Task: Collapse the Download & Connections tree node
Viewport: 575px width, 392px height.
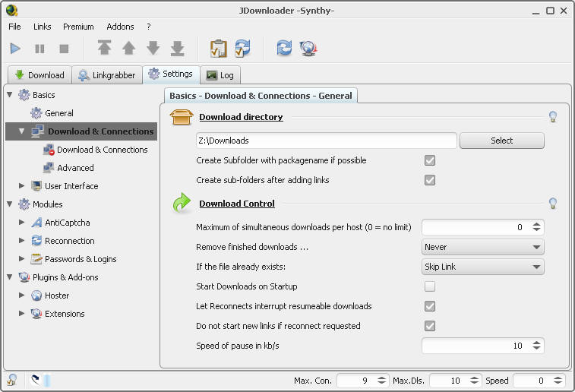Action: tap(21, 131)
